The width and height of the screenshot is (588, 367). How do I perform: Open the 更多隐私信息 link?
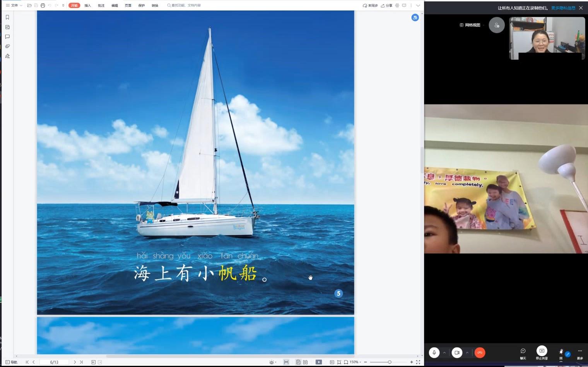(x=563, y=8)
